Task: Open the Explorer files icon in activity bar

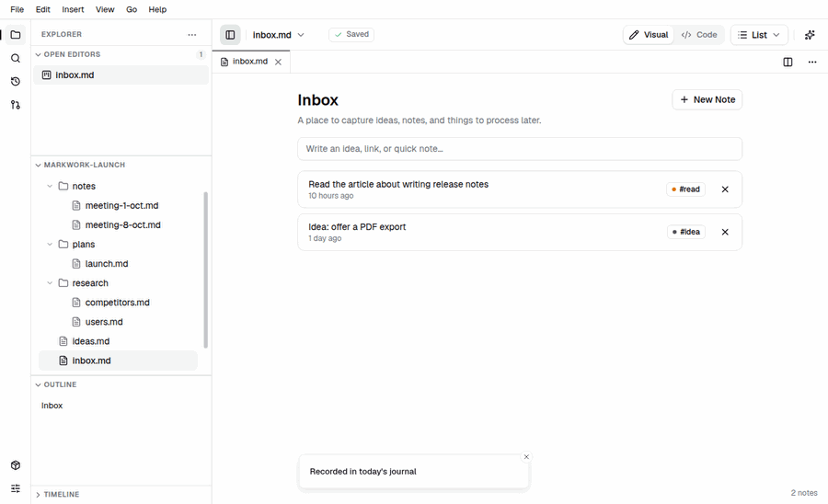Action: 16,35
